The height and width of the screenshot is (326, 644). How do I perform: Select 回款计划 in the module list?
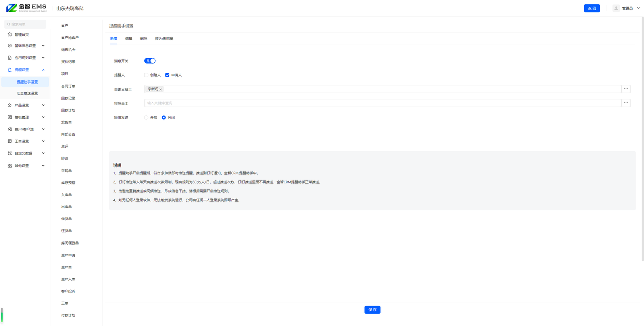[x=68, y=110]
